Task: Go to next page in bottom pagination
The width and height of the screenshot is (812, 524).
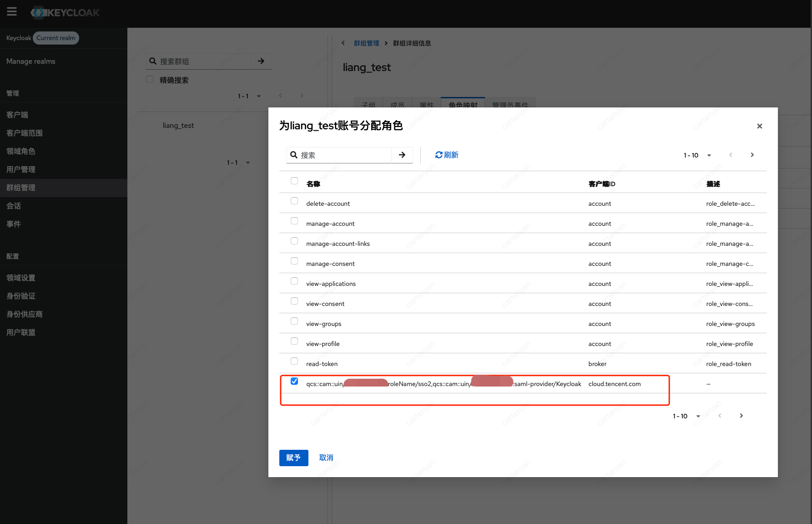Action: 741,416
